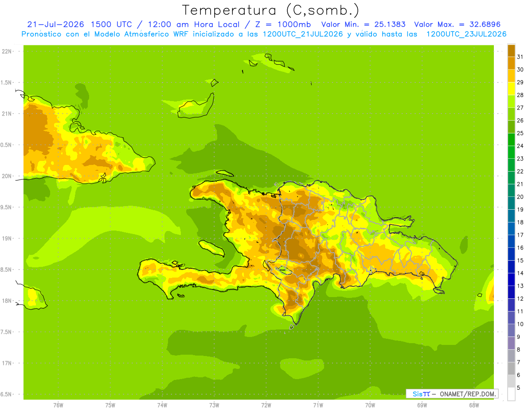
Task: Pick the legend swatch between 25 and 26
Action: [x=511, y=126]
